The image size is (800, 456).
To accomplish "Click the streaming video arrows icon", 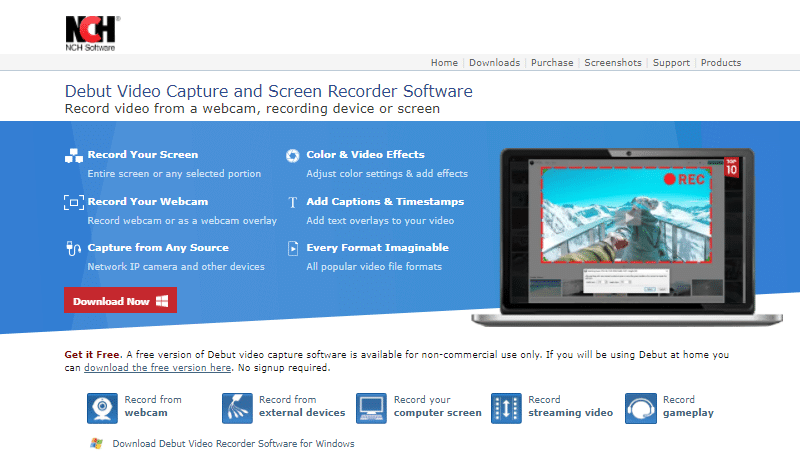I will coord(506,408).
